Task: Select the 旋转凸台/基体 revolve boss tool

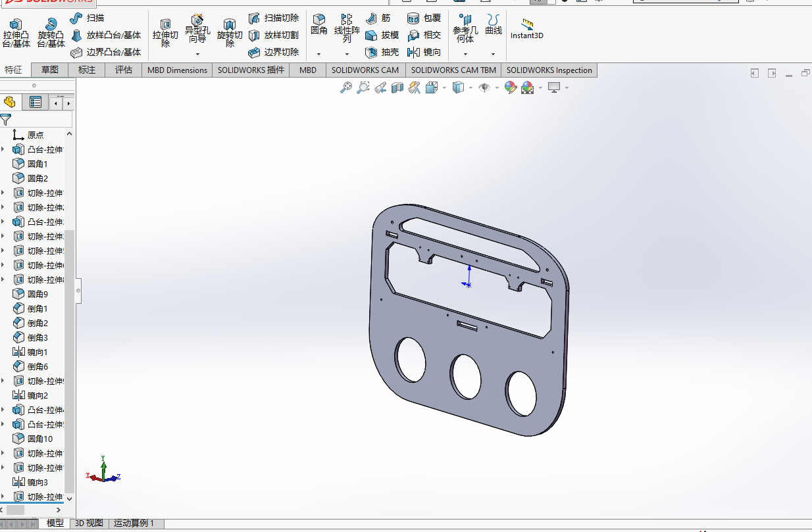Action: coord(51,34)
